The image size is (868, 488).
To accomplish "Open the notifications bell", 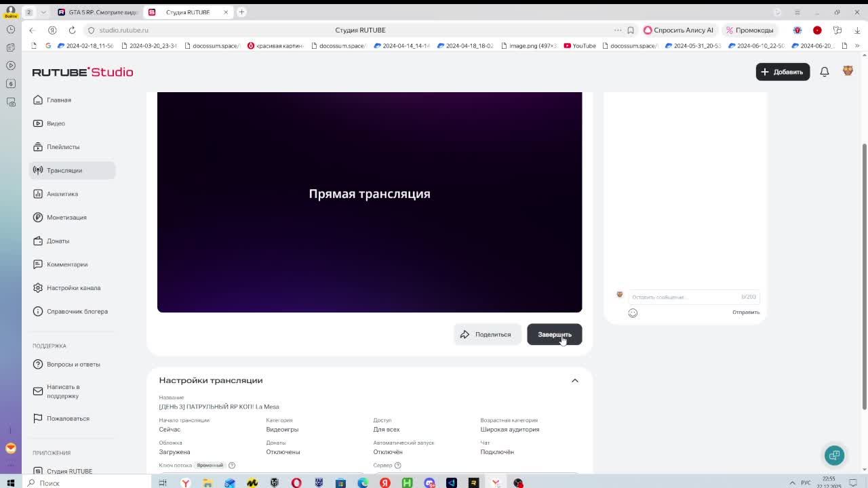I will click(x=825, y=72).
